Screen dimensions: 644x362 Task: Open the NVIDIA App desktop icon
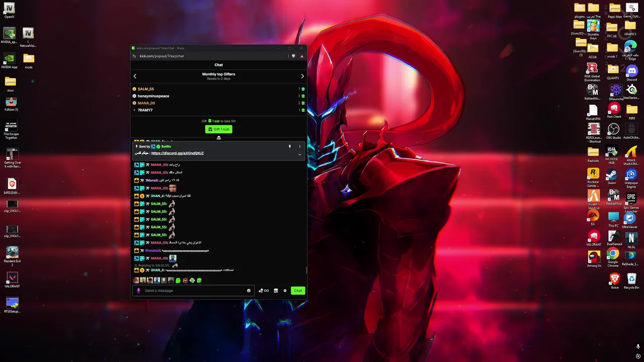(x=9, y=61)
